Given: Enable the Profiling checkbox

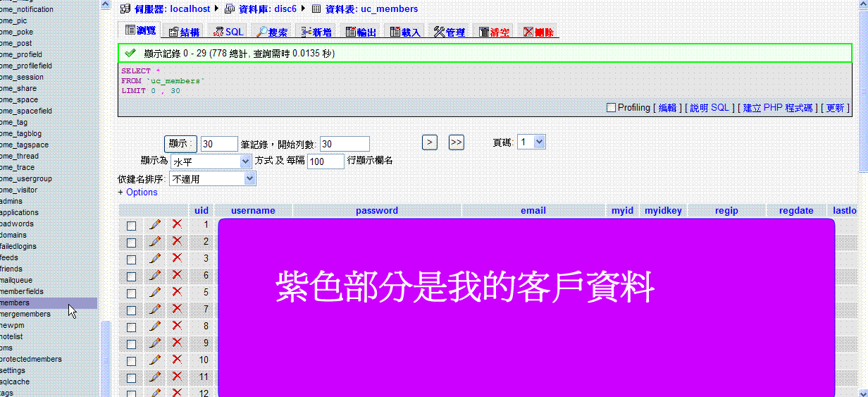Looking at the screenshot, I should (611, 108).
